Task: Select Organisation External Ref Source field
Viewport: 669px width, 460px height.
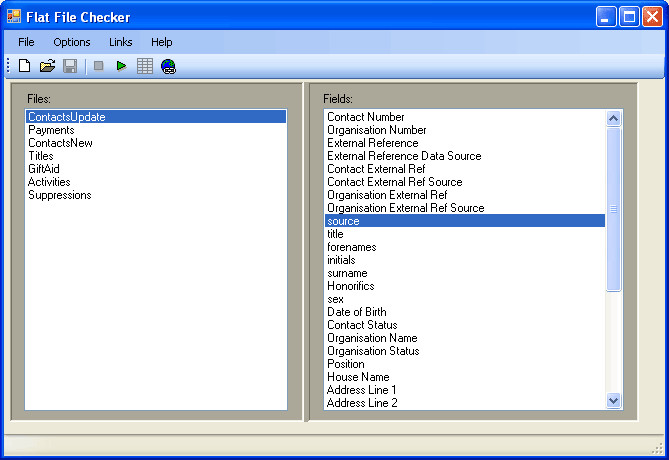Action: point(465,208)
